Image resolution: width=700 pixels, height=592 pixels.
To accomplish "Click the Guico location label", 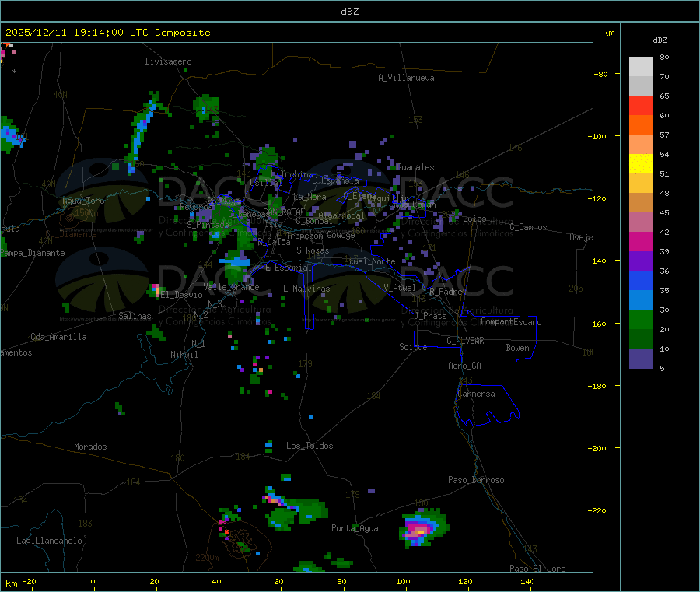I will (x=474, y=219).
